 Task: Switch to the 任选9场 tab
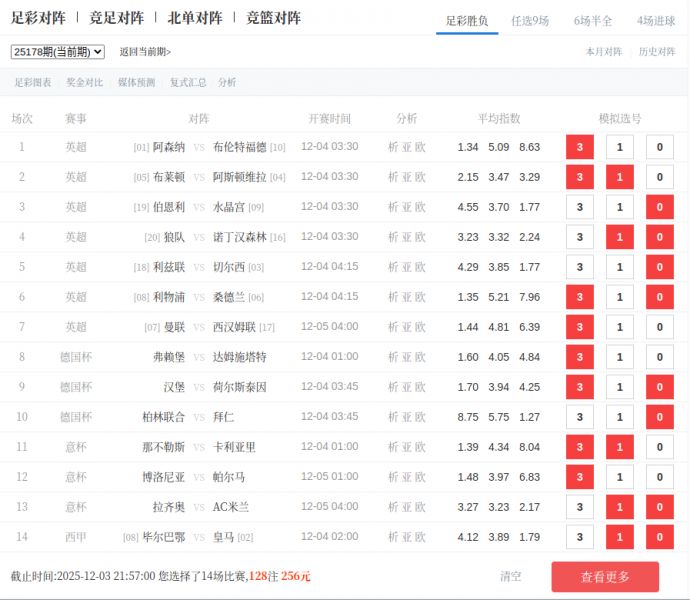530,20
